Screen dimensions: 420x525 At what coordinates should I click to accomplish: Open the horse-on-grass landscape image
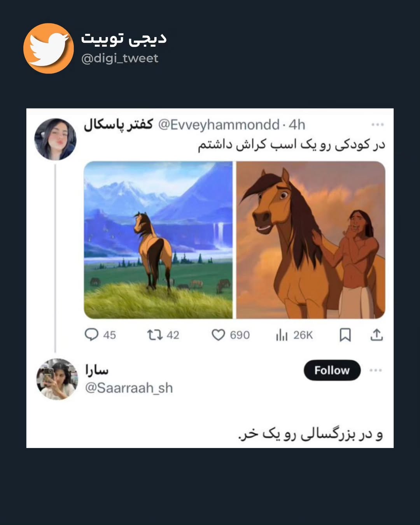(158, 240)
